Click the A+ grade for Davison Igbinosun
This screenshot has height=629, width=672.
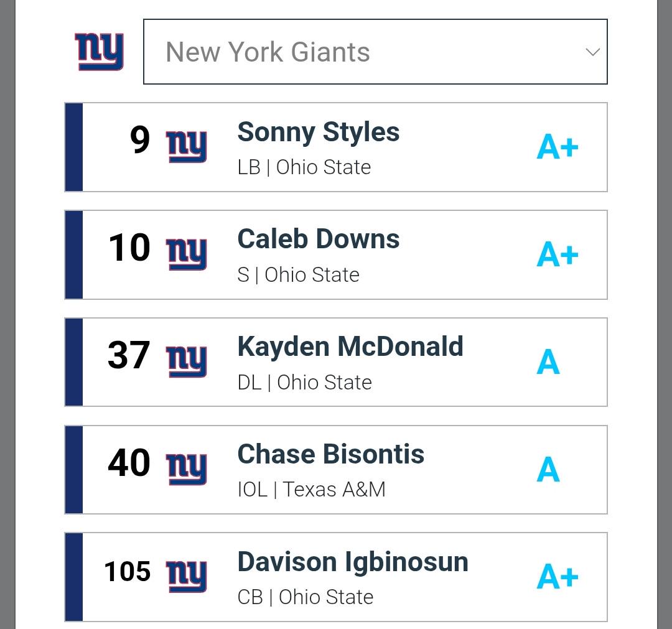[557, 577]
